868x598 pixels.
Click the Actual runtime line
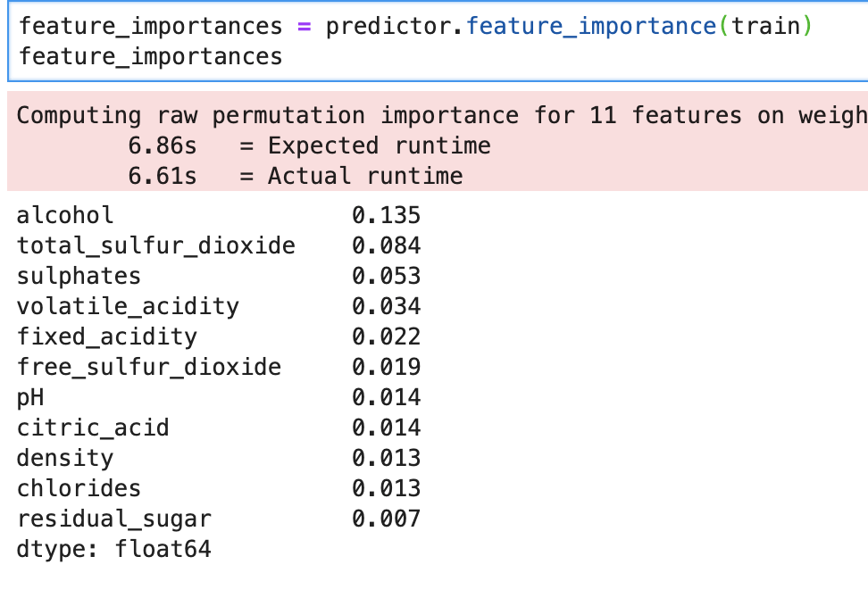295,176
